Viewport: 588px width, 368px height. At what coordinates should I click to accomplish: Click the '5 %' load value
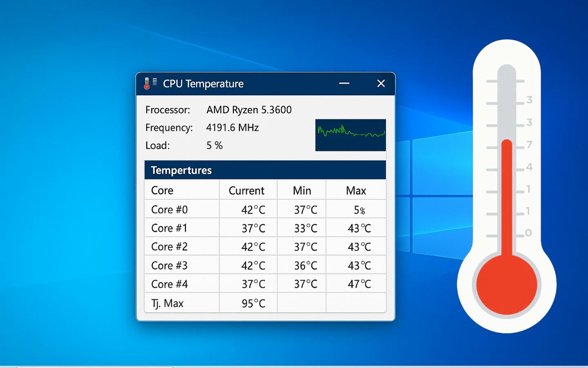[214, 146]
